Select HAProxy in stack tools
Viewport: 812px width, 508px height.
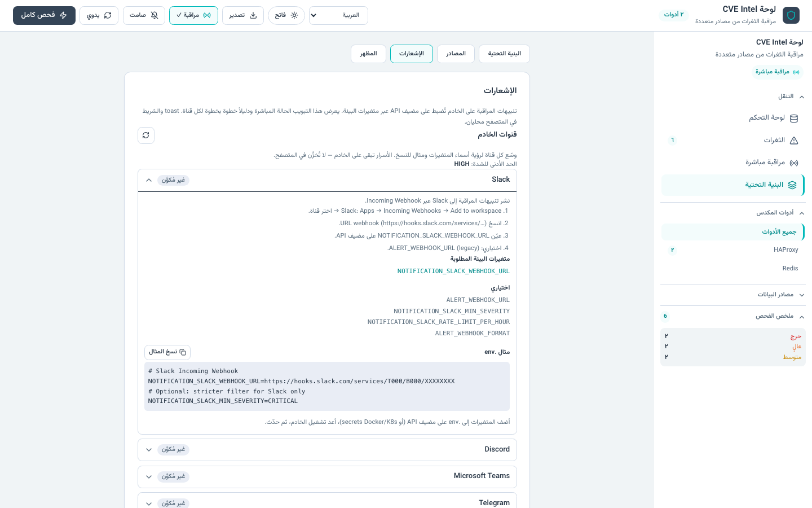[733, 250]
